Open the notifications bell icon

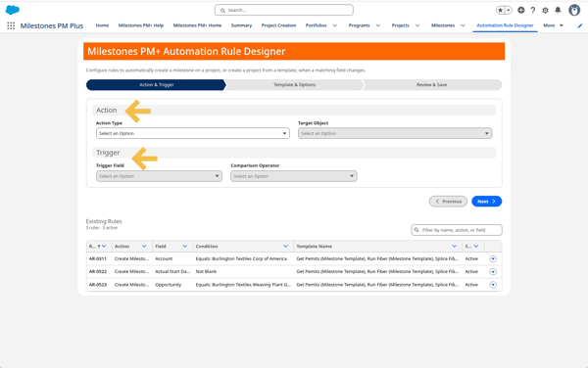click(x=558, y=10)
